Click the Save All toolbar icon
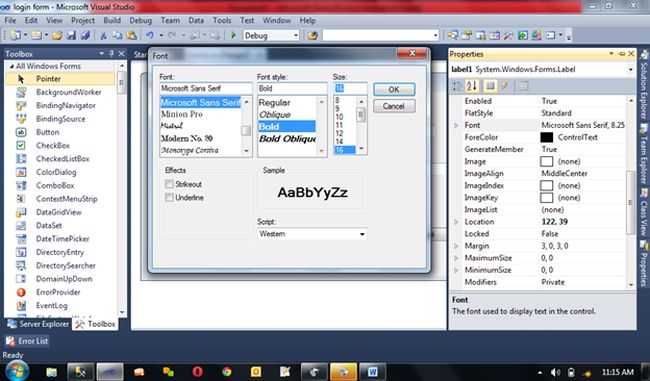 point(85,36)
